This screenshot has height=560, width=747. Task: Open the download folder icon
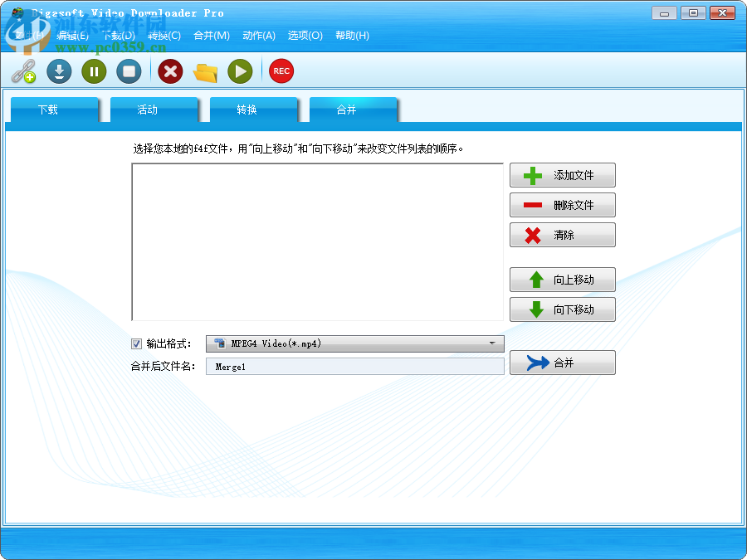point(204,71)
